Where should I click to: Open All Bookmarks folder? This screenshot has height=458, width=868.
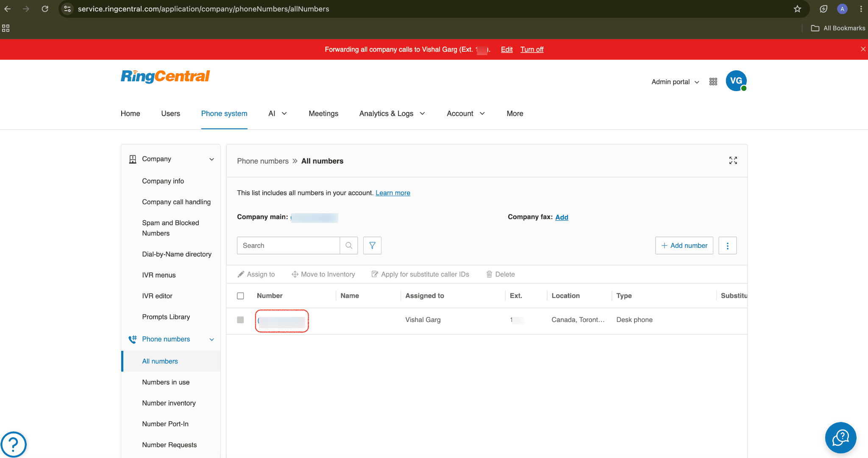coord(838,28)
